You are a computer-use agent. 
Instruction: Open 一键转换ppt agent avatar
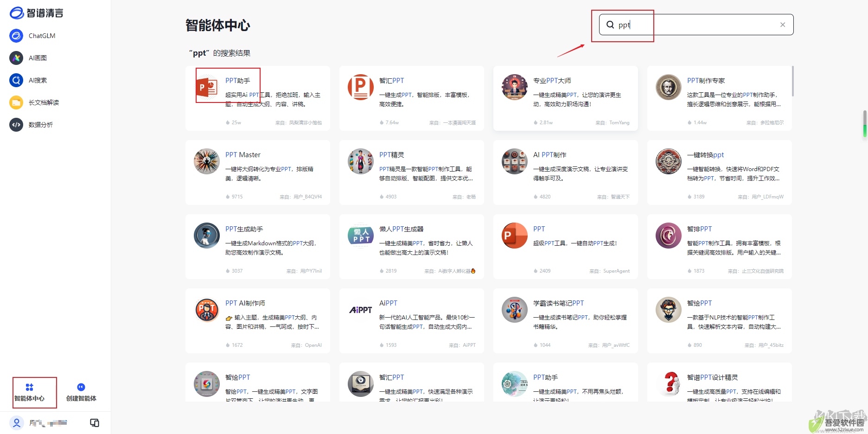669,161
